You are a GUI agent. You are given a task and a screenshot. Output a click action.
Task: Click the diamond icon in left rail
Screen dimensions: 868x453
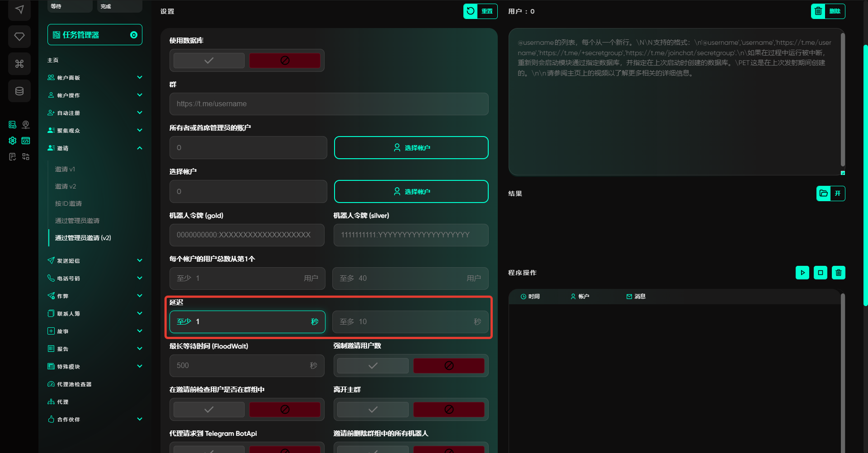(x=19, y=37)
